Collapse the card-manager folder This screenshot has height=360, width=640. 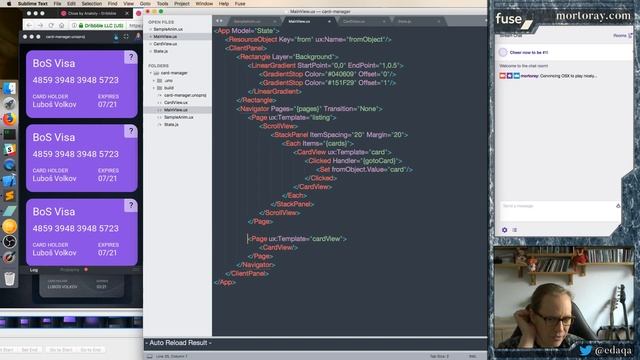pyautogui.click(x=151, y=73)
